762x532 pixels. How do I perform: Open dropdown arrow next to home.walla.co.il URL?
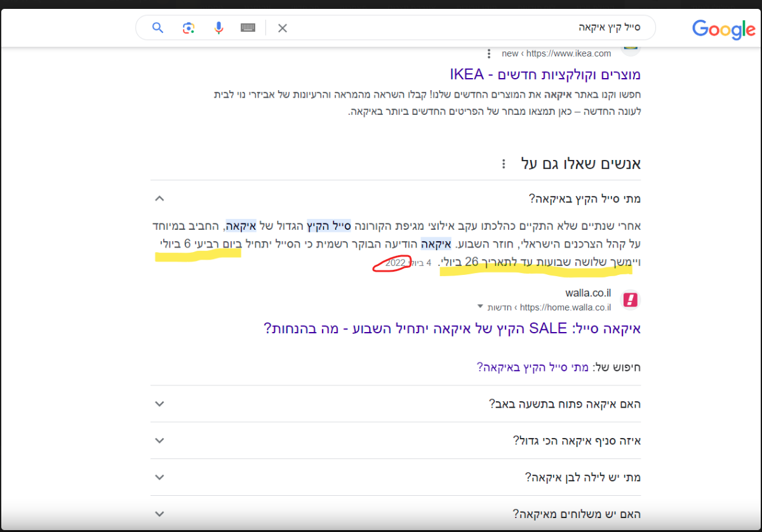(480, 307)
